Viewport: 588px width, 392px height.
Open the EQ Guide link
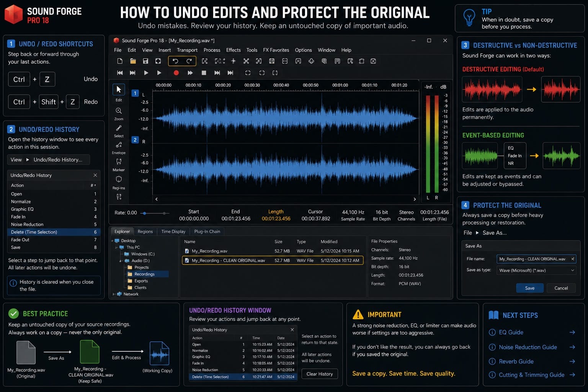(511, 332)
